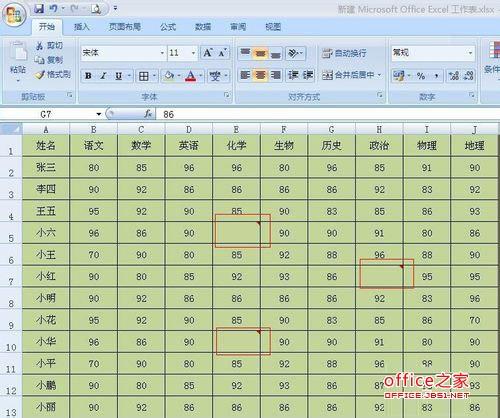Switch to the 插入 ribbon tab
The height and width of the screenshot is (418, 500).
[x=82, y=27]
